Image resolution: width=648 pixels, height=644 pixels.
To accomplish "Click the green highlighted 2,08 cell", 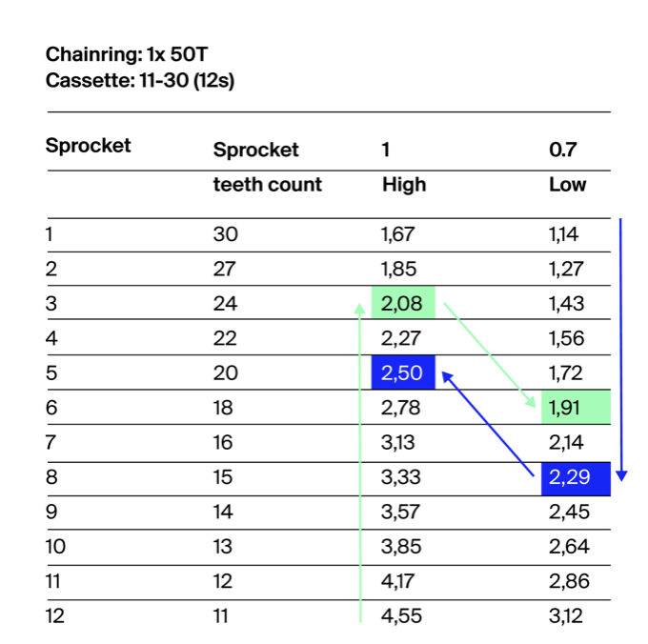I will [403, 303].
